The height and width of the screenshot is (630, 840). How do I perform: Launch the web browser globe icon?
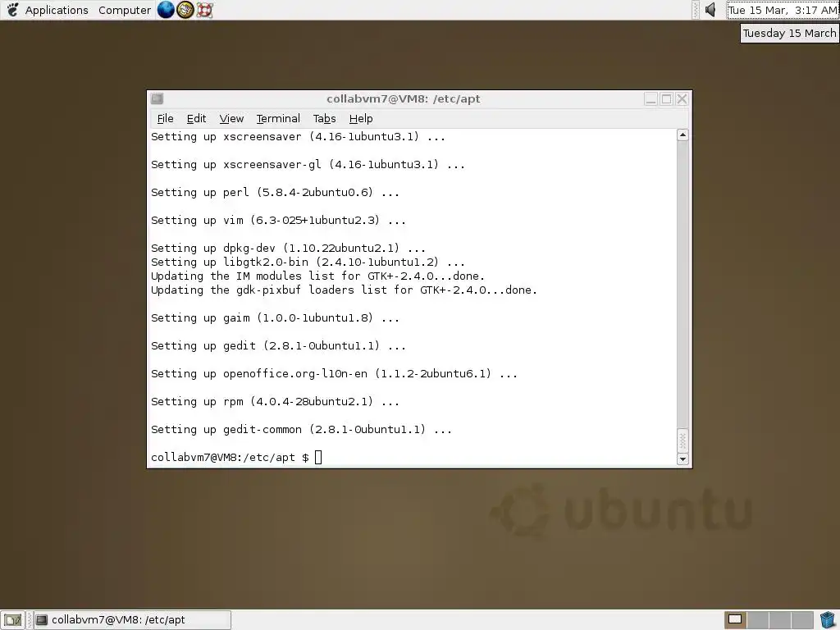166,10
